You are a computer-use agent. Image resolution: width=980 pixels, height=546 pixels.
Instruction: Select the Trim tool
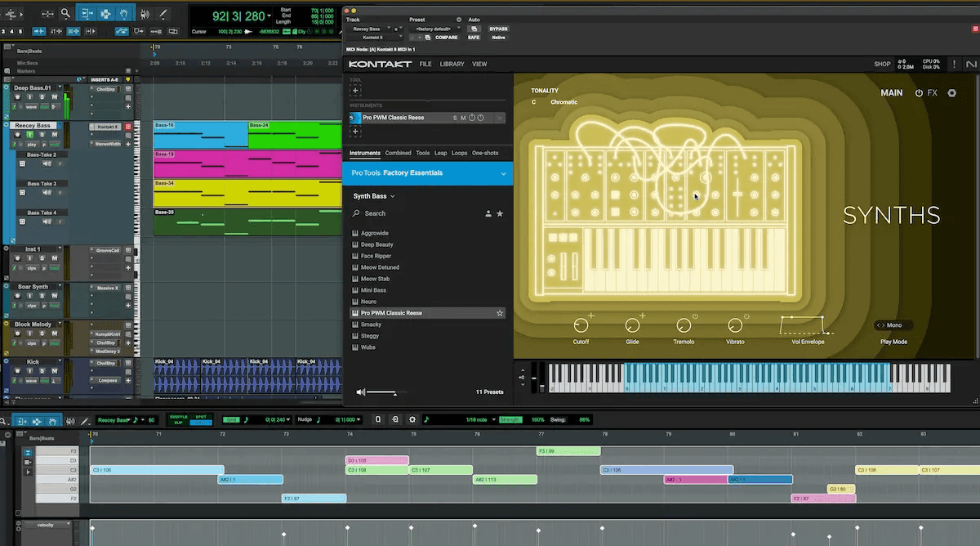pos(87,14)
